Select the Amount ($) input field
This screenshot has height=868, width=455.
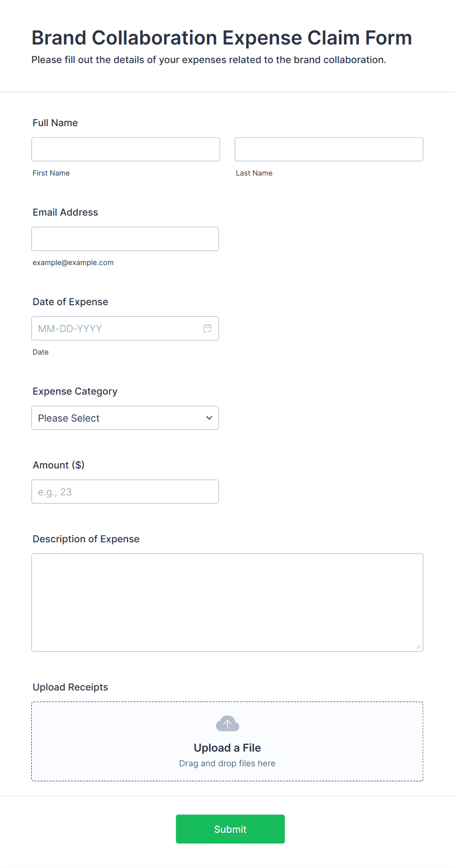point(125,491)
